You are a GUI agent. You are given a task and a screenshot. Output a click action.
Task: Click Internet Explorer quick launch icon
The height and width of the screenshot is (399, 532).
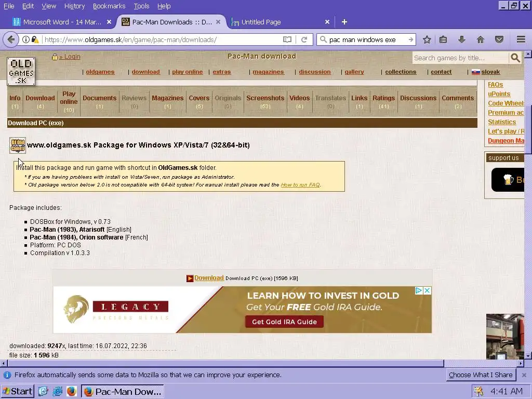(57, 391)
